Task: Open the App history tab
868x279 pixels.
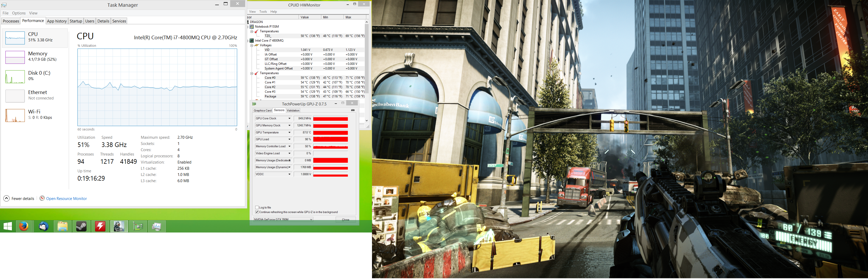Action: tap(57, 21)
